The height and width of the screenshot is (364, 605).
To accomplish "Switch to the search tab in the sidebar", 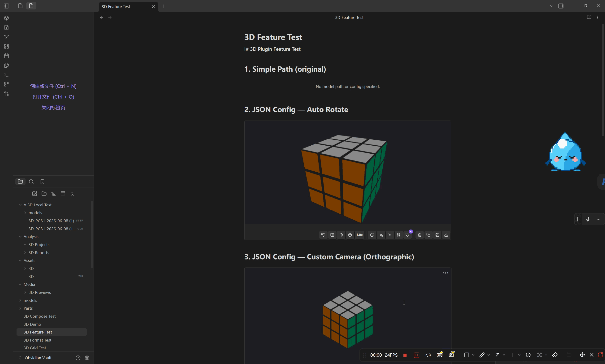I will 31,182.
